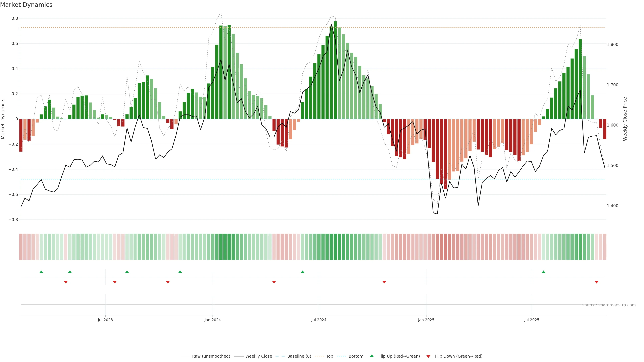Click the green Flip Up triangle in legend
This screenshot has height=362, width=644.
(x=371, y=356)
